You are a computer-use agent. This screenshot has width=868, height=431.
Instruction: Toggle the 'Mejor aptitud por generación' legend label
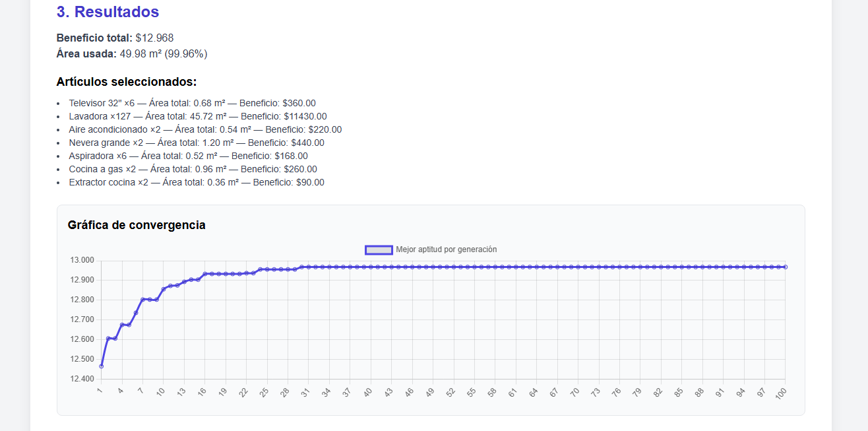tap(446, 249)
